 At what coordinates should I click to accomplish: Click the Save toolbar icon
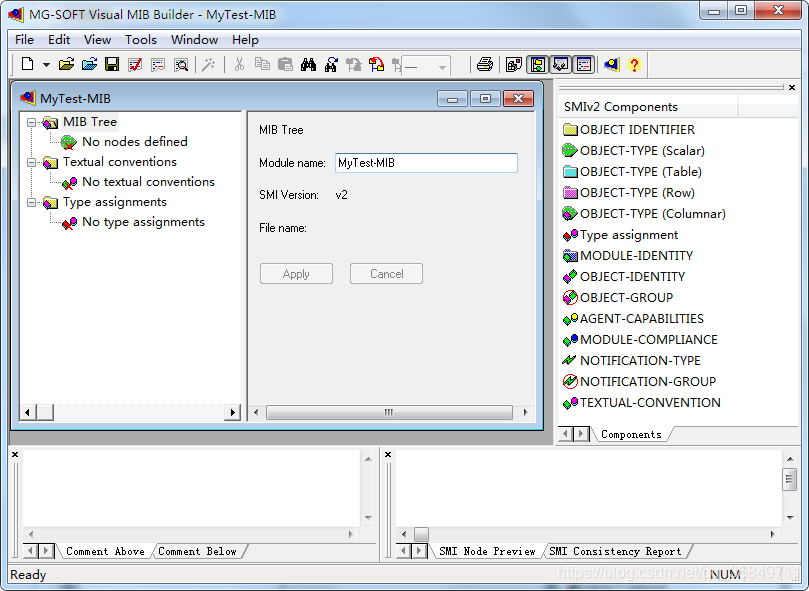110,64
